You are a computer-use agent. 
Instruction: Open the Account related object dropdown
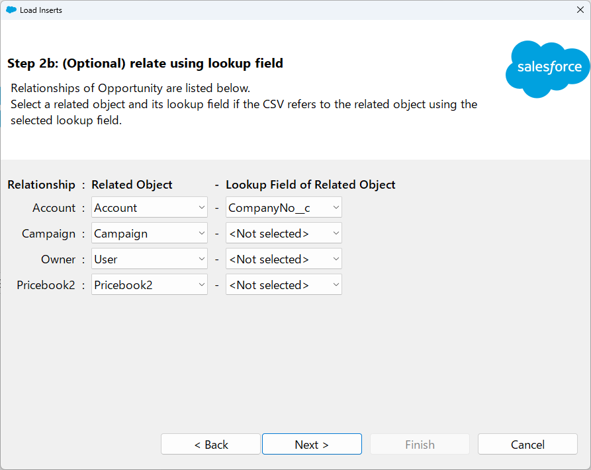149,207
